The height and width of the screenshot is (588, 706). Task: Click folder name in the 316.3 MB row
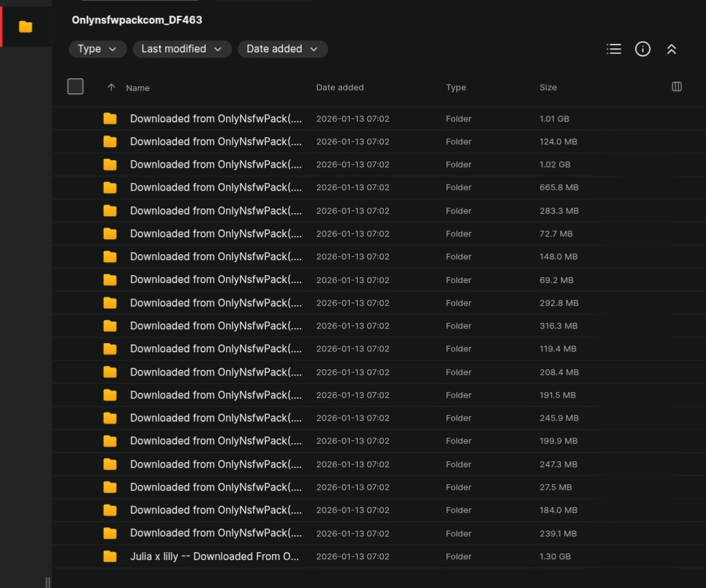pyautogui.click(x=216, y=326)
